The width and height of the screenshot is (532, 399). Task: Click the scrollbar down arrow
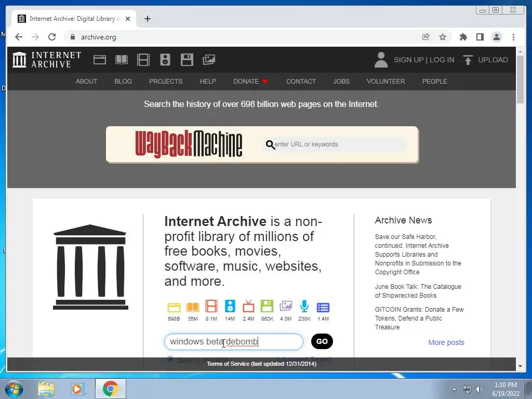520,366
